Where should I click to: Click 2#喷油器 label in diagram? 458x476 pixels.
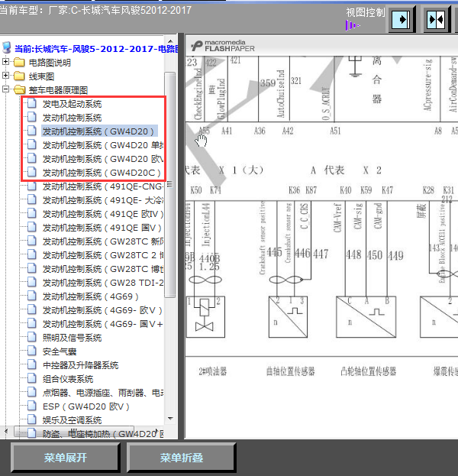pos(213,371)
